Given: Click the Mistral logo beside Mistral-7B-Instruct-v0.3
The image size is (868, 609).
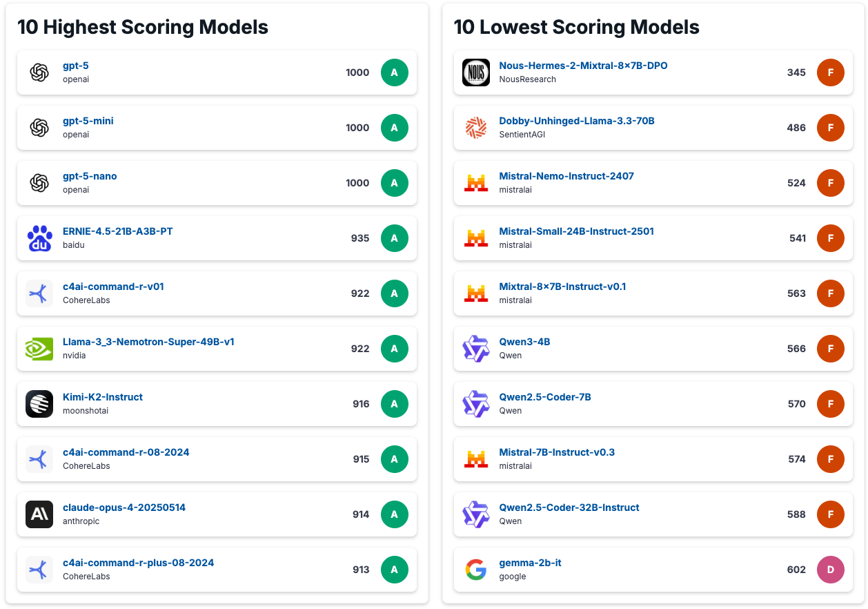Looking at the screenshot, I should click(x=476, y=459).
